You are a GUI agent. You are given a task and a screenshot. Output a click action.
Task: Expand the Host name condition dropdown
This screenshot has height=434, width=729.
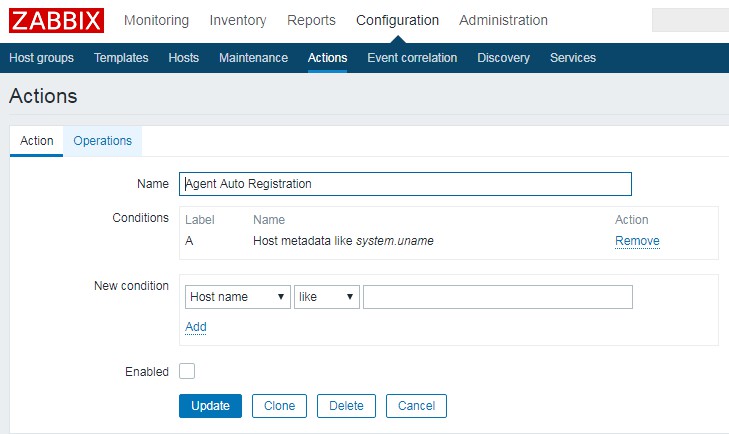pyautogui.click(x=237, y=297)
